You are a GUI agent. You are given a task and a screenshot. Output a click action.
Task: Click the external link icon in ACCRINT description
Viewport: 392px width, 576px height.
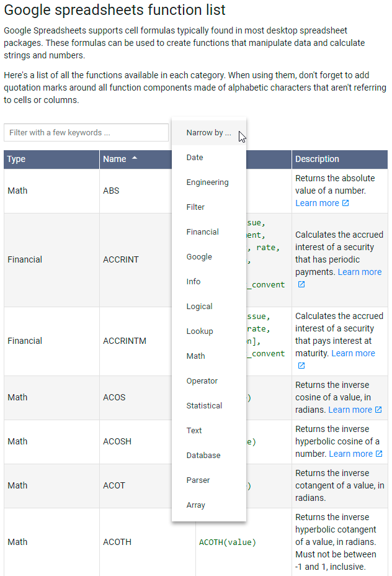(301, 284)
